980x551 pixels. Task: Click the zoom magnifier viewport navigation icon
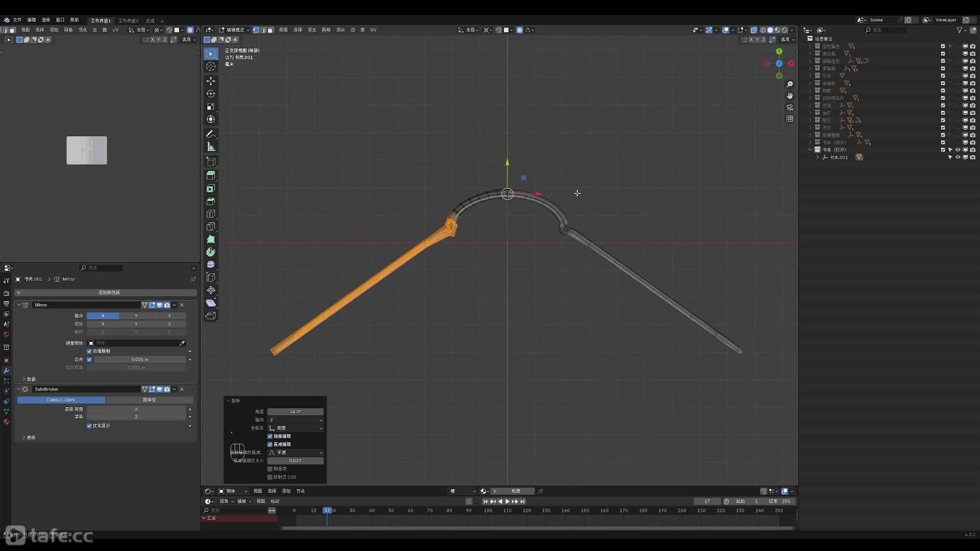click(x=790, y=84)
